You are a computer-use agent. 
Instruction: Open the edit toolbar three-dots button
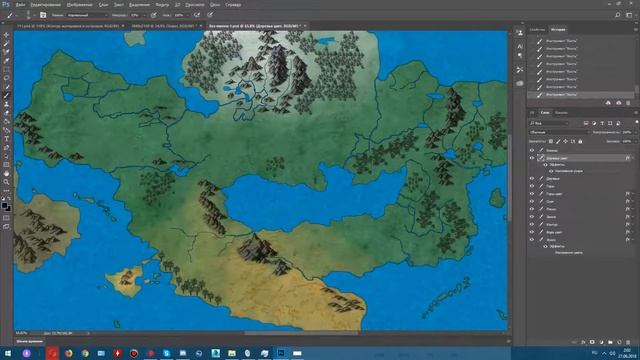pos(6,190)
